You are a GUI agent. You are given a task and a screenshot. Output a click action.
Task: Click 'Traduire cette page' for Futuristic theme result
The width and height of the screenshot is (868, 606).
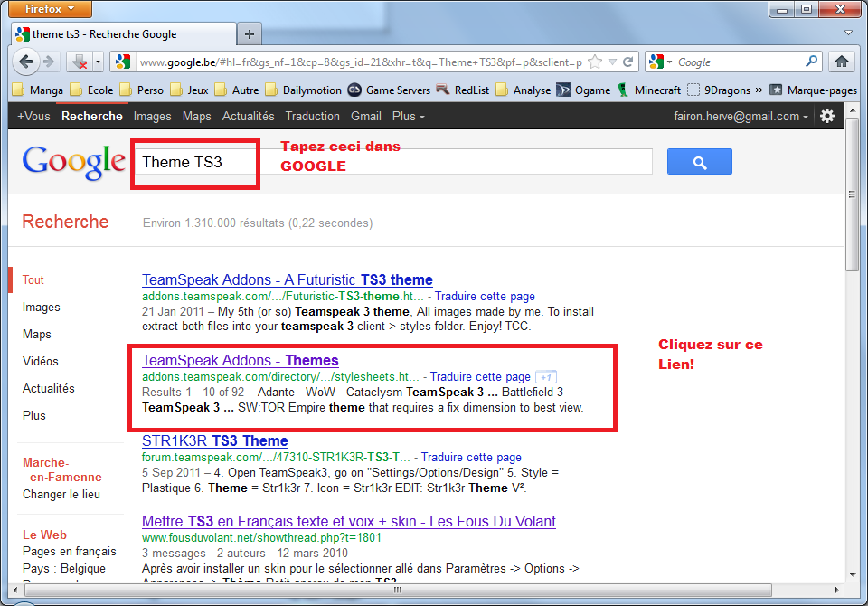point(485,297)
